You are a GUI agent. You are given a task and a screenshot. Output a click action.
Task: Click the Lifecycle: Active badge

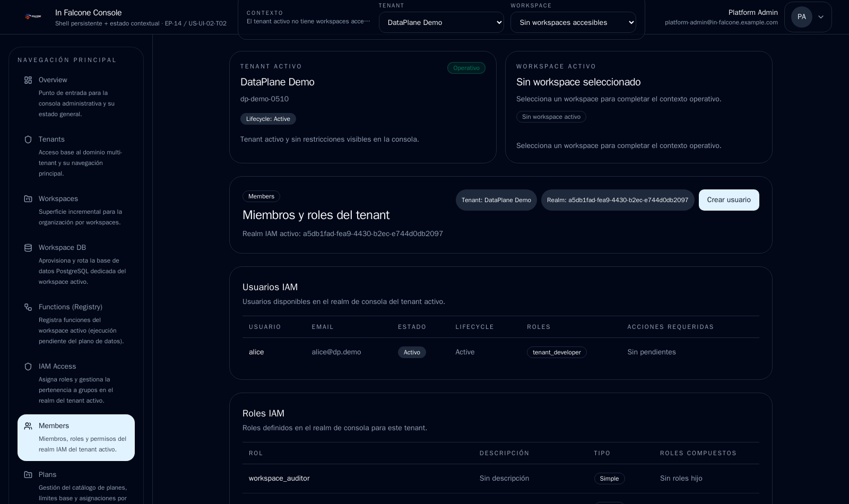(x=268, y=119)
